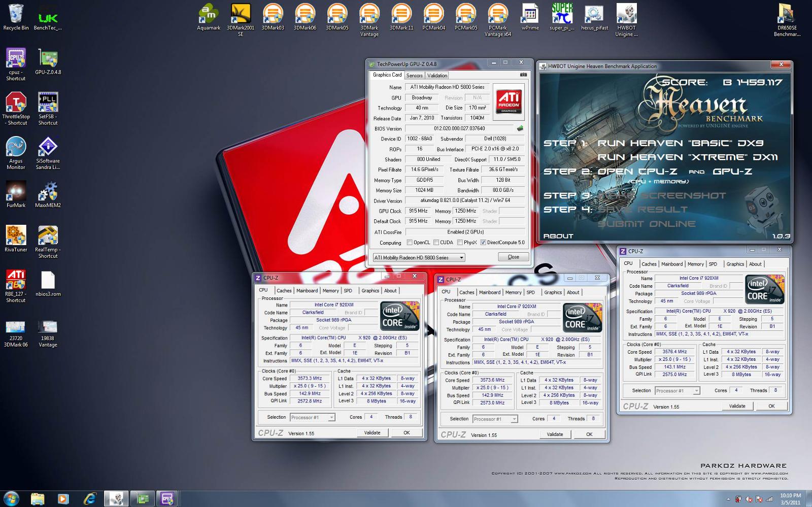812x507 pixels.
Task: Open Mainboard tab in center CPU-Z window
Action: pyautogui.click(x=490, y=292)
